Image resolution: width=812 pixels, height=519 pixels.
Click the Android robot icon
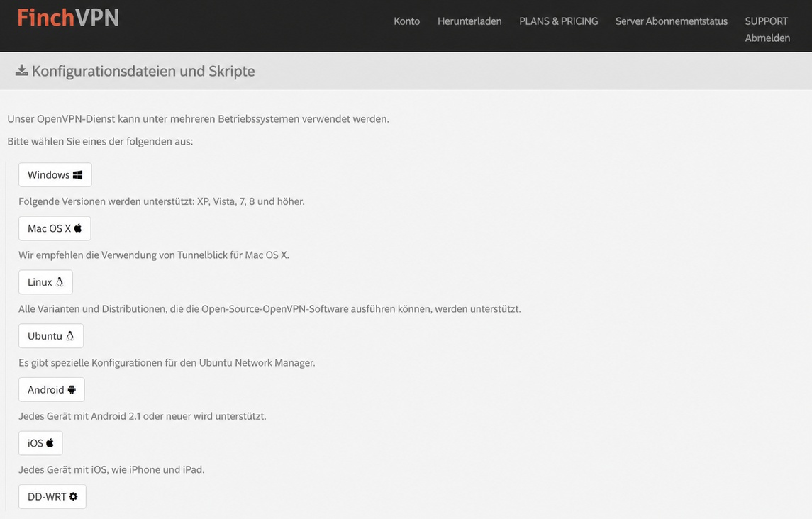click(72, 389)
